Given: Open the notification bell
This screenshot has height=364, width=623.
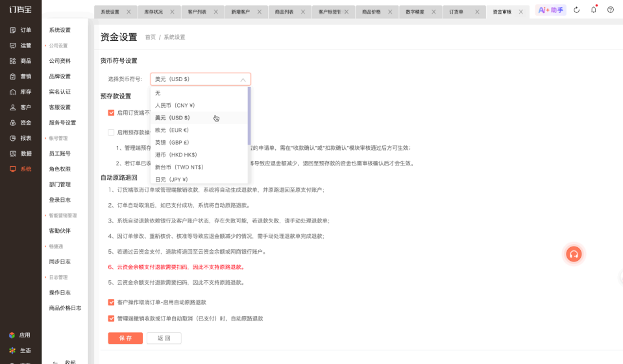Looking at the screenshot, I should click(594, 10).
